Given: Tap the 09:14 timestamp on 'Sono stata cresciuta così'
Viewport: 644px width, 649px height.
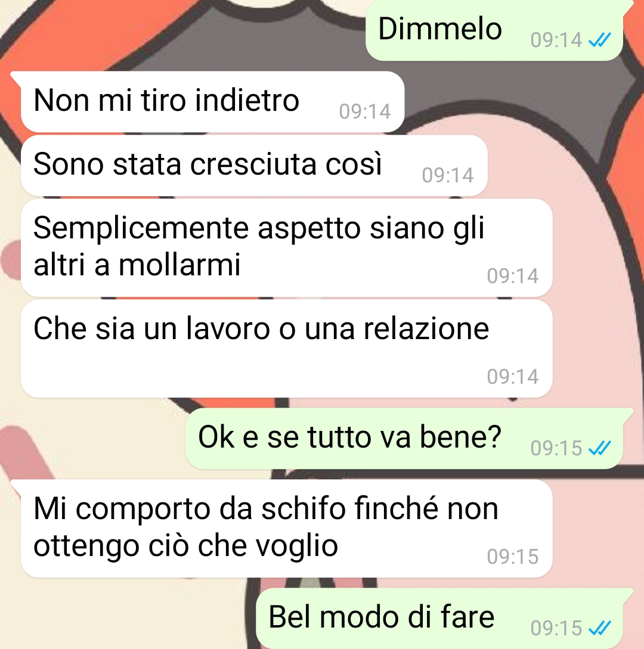Looking at the screenshot, I should click(x=447, y=175).
